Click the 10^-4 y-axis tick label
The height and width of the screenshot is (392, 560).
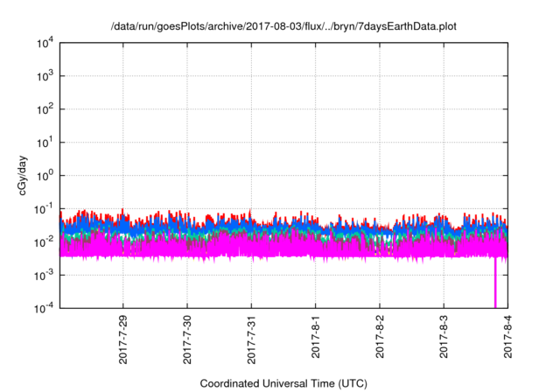pos(44,308)
